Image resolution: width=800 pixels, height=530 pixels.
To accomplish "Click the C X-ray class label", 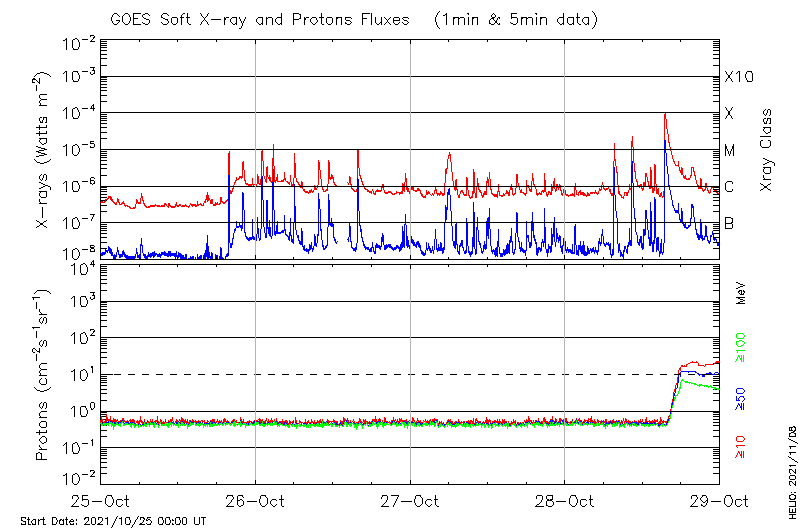I will point(729,187).
